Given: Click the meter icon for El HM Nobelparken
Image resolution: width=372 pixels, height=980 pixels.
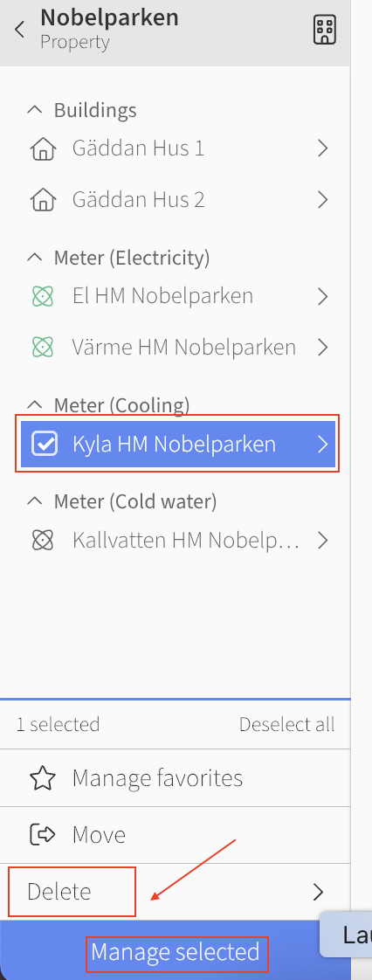Looking at the screenshot, I should (43, 295).
